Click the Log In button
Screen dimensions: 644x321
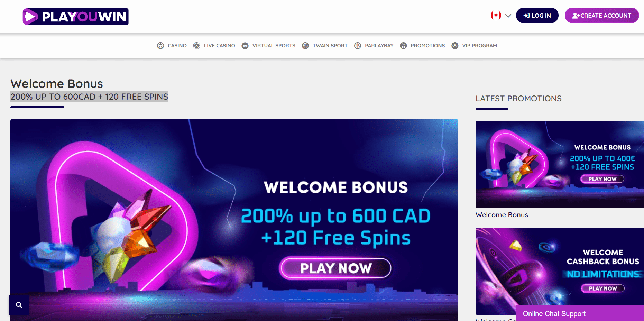pos(537,16)
